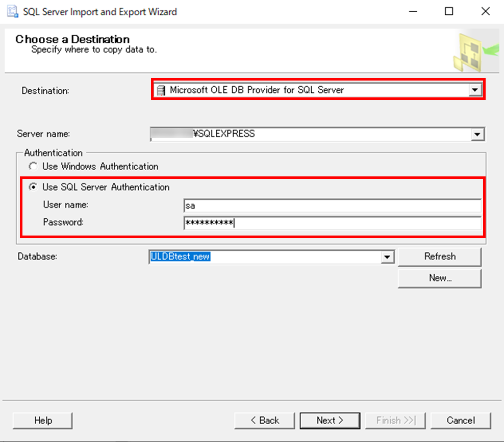The height and width of the screenshot is (442, 504).
Task: Cancel the wizard
Action: (461, 421)
